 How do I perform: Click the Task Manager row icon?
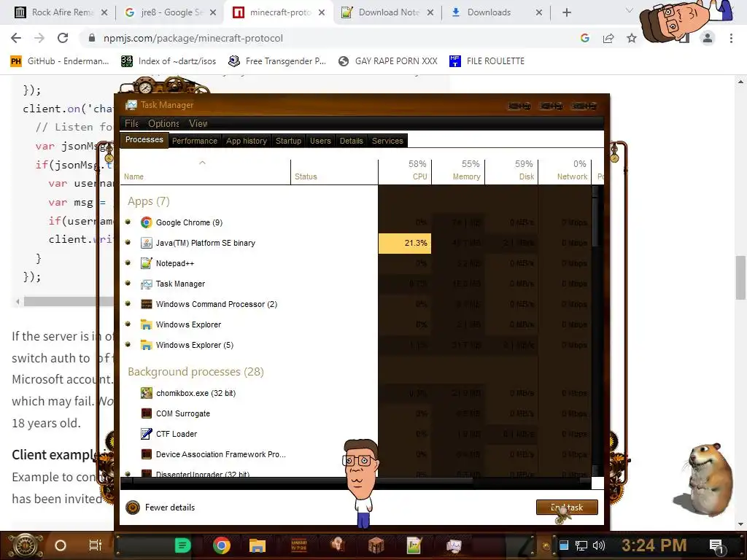coord(146,284)
